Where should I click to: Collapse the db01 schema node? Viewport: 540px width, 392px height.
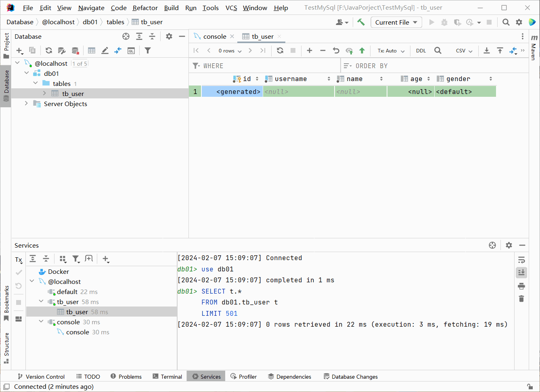(x=27, y=73)
